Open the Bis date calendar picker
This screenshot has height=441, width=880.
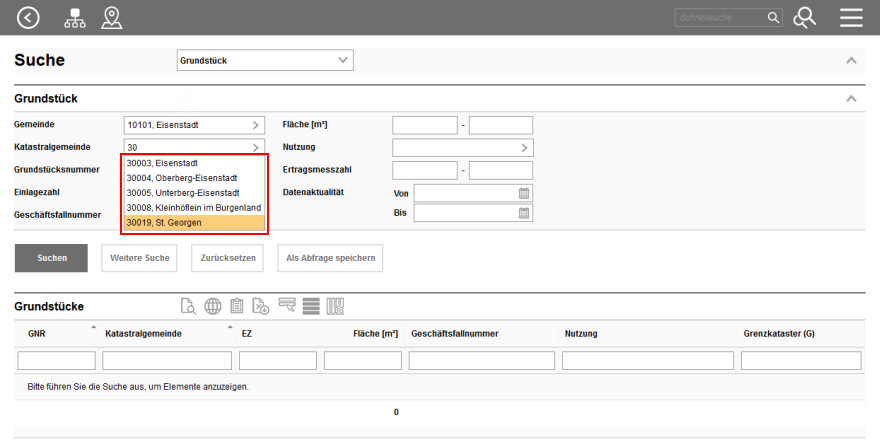(524, 213)
